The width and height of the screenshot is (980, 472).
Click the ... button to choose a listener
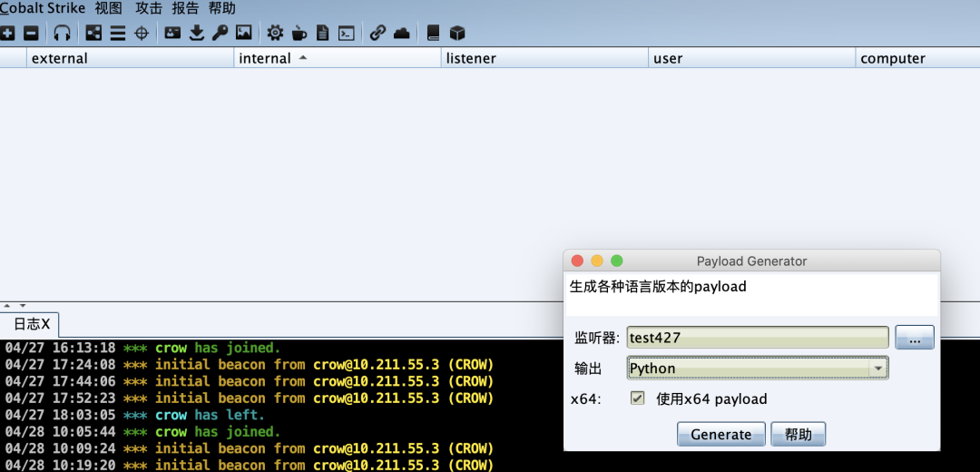[915, 338]
